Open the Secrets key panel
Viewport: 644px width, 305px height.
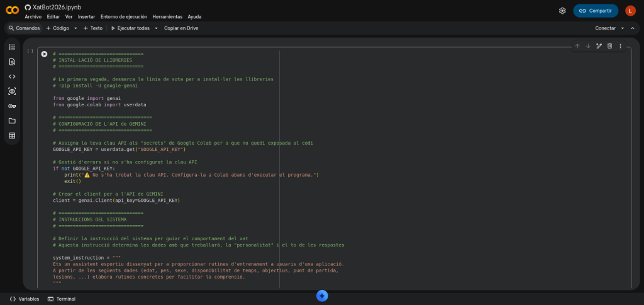pos(12,106)
